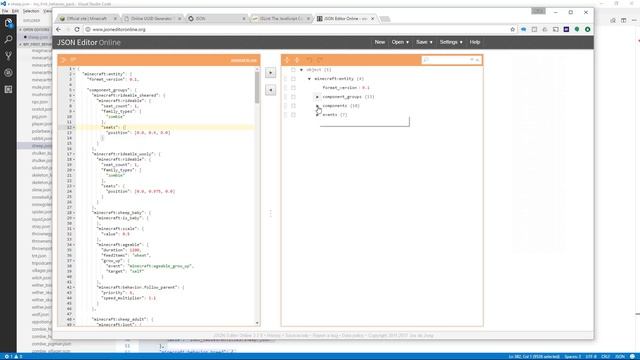Open the Search view in VS Code activity bar
This screenshot has height=360, width=640.
coord(8,40)
